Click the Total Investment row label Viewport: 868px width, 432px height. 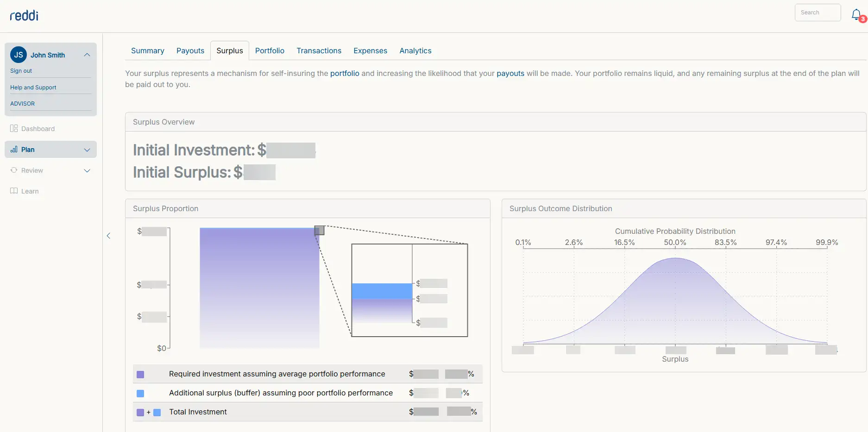198,412
